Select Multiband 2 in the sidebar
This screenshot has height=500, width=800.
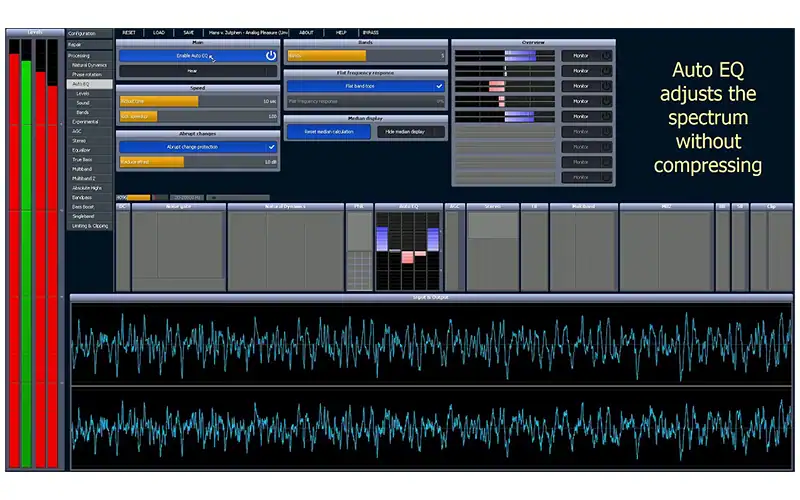tap(83, 177)
